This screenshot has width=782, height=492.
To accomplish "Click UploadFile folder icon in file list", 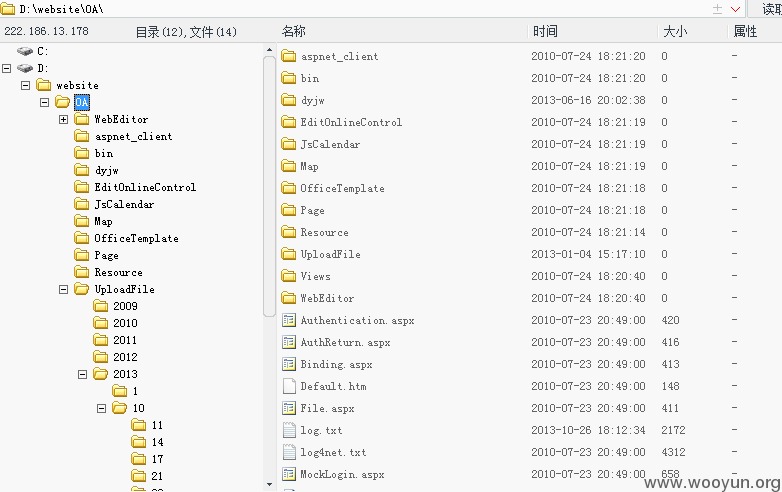I will coord(288,254).
